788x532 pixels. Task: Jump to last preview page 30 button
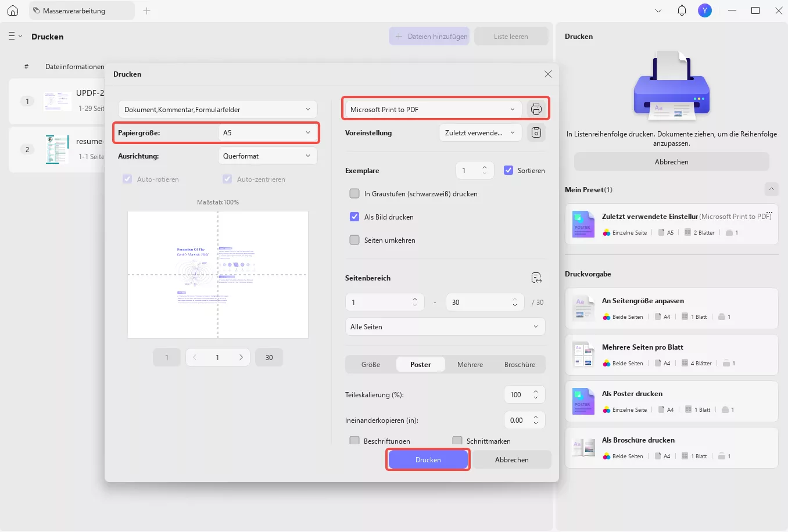(269, 357)
